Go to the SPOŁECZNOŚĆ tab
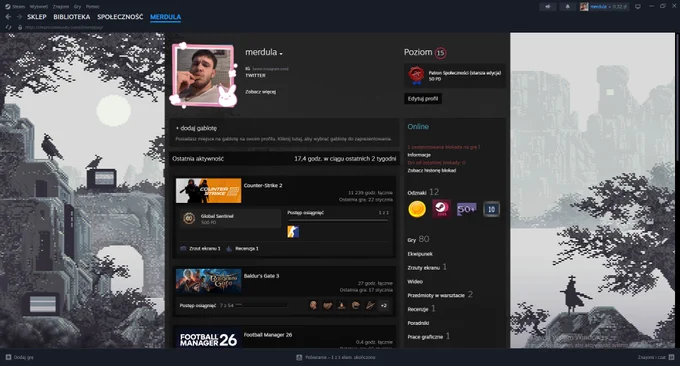 pyautogui.click(x=120, y=17)
